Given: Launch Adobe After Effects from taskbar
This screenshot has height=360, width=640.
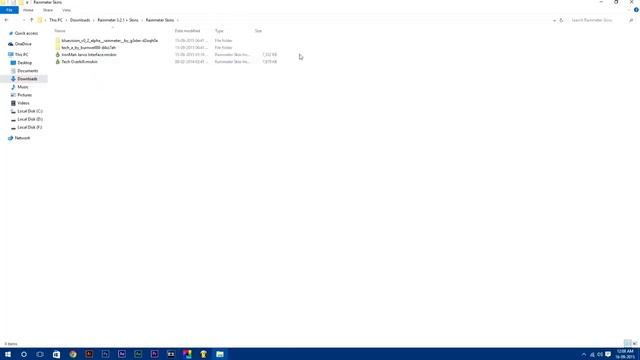Looking at the screenshot, I should point(122,354).
